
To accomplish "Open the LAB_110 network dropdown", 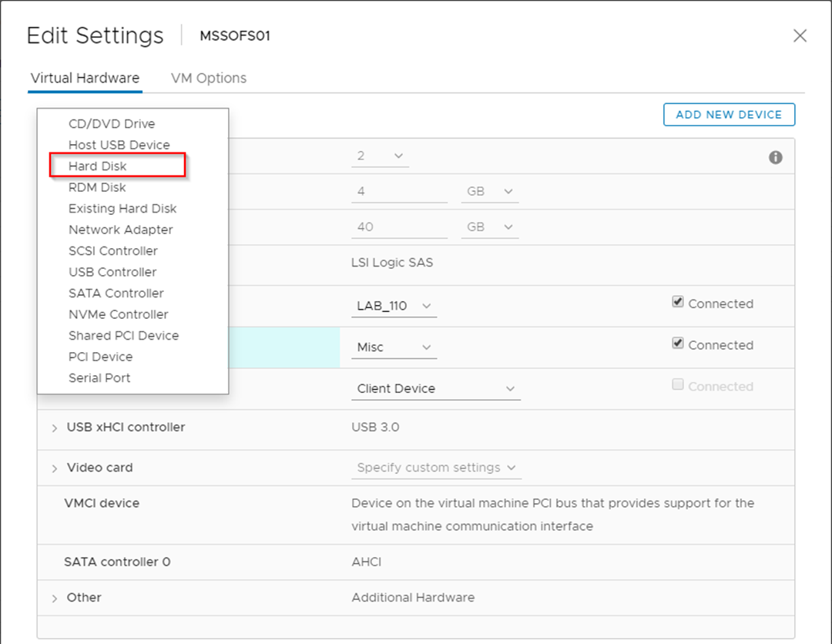I will [394, 306].
